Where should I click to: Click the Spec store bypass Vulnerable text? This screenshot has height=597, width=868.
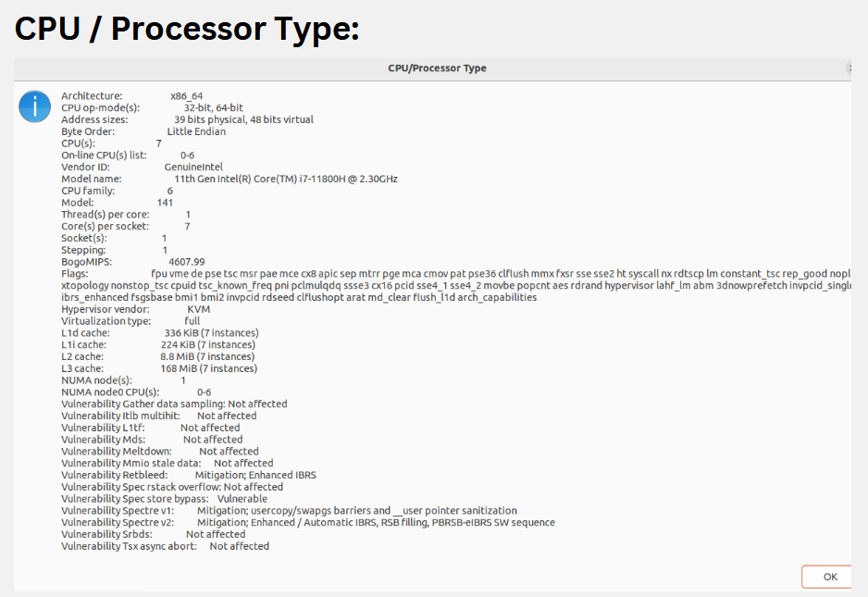(x=242, y=498)
